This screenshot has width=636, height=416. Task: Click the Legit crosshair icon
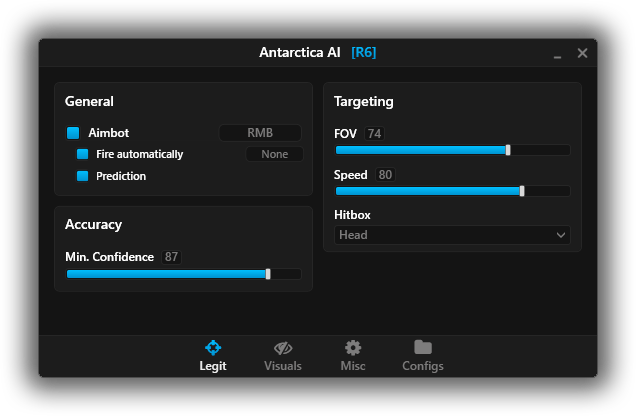point(212,347)
